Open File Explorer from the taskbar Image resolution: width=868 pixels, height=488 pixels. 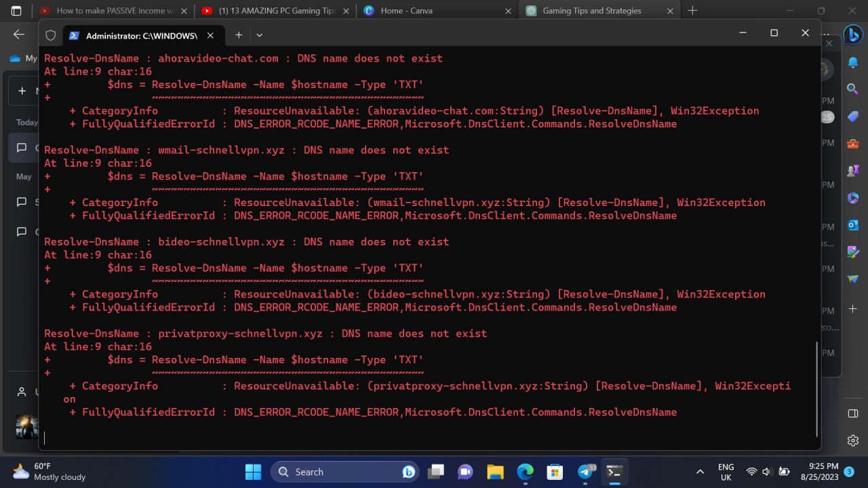(495, 472)
